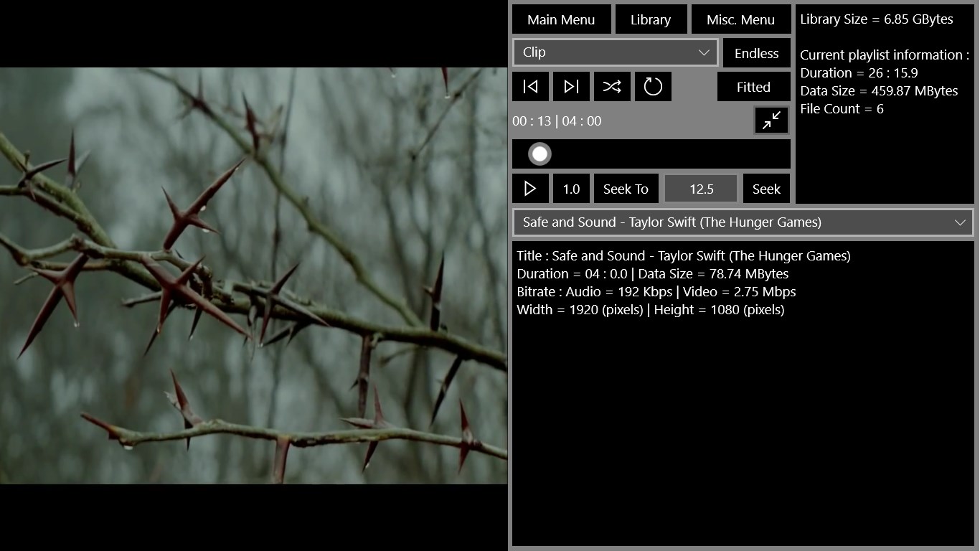
Task: Open the Misc. Menu
Action: click(x=740, y=19)
